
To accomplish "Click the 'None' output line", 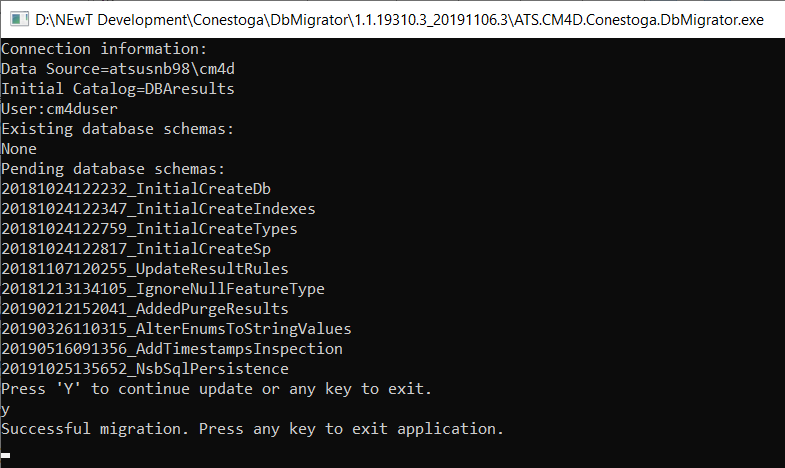I will point(19,149).
